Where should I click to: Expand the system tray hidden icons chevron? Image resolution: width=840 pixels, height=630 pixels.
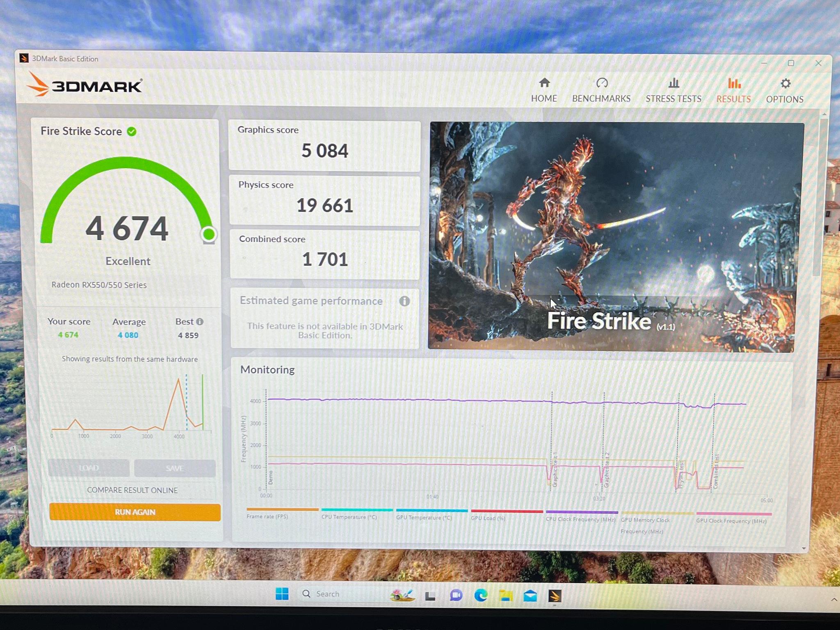834,600
